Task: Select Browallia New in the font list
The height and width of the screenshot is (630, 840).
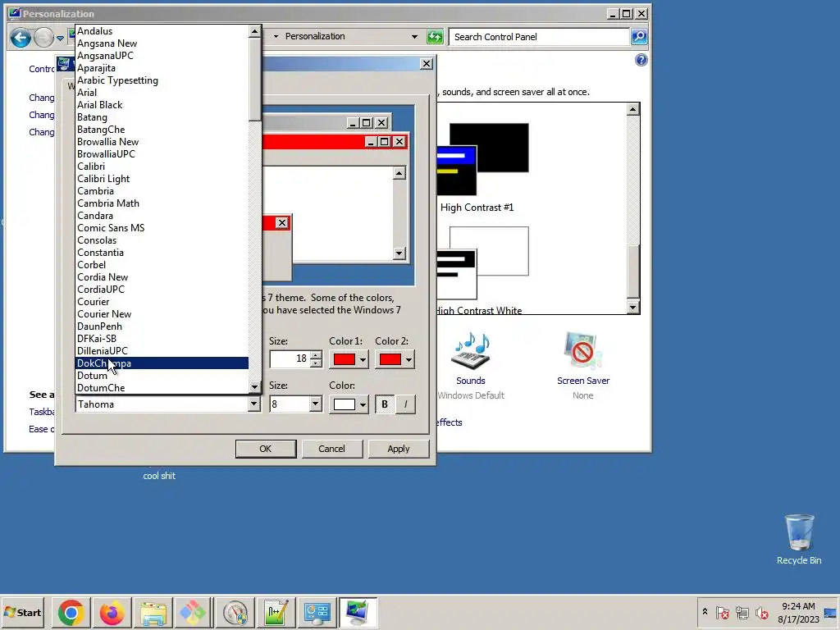Action: (162, 142)
